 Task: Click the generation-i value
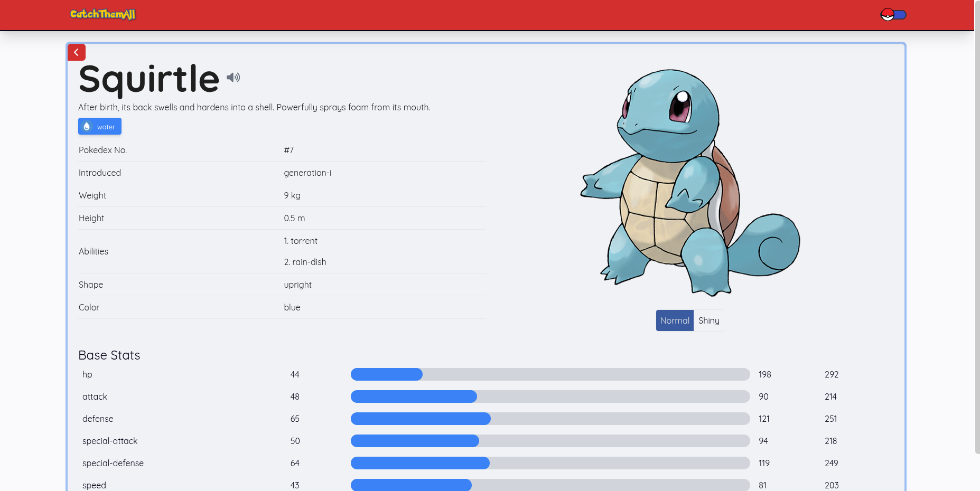tap(307, 173)
